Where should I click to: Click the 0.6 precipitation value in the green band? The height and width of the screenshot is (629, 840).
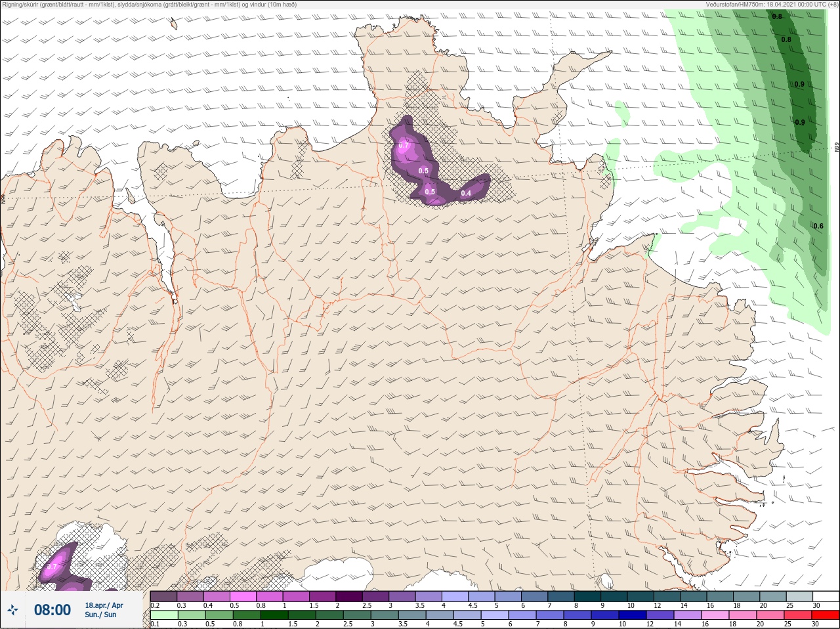818,226
